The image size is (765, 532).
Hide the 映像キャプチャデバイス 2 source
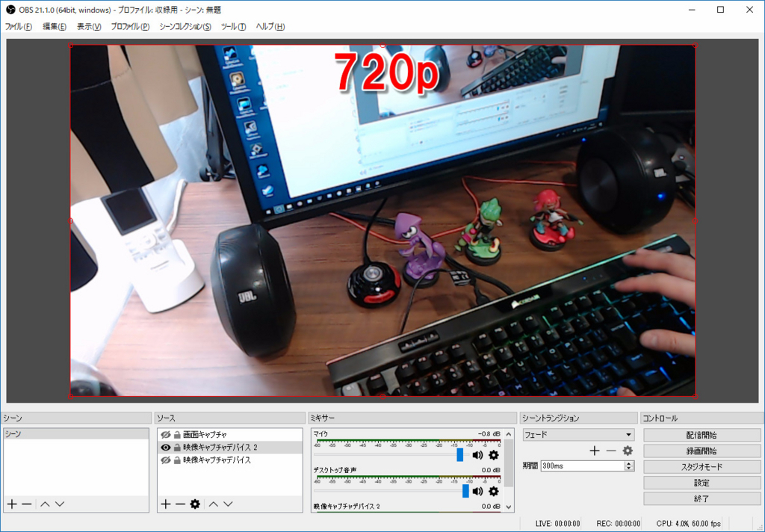(x=166, y=448)
